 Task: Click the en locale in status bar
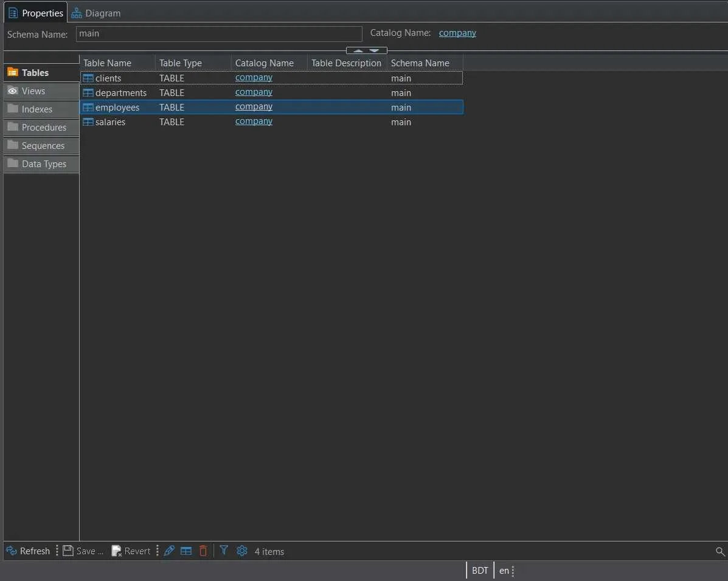click(x=504, y=570)
